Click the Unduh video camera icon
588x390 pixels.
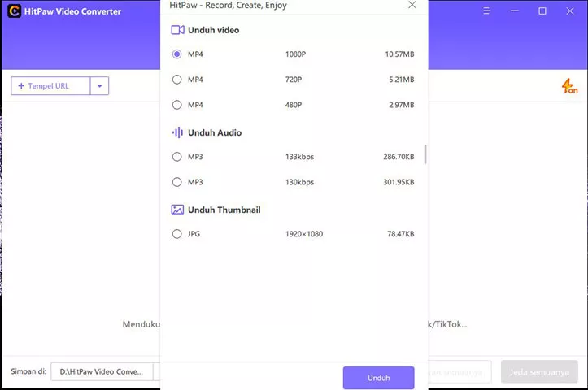pyautogui.click(x=178, y=30)
